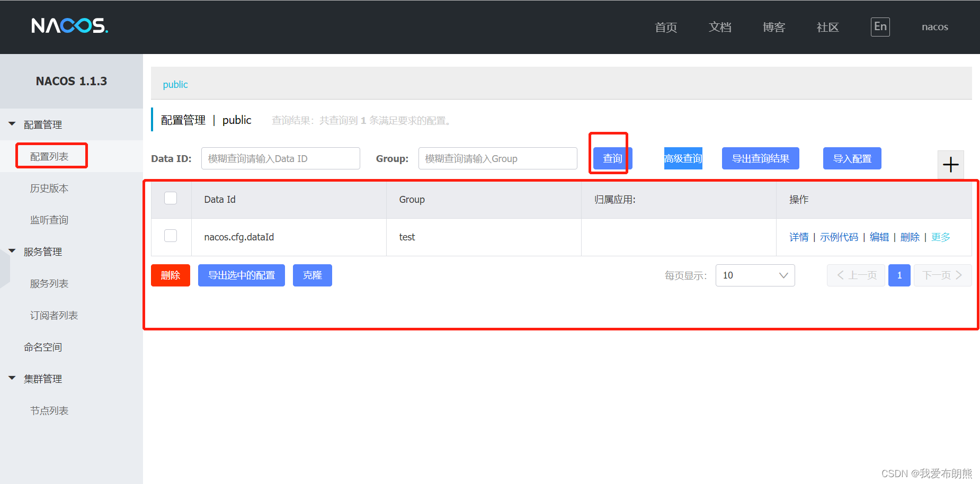Open 示例代码 for nacos.cfg.dataId
This screenshot has width=980, height=484.
pyautogui.click(x=839, y=237)
